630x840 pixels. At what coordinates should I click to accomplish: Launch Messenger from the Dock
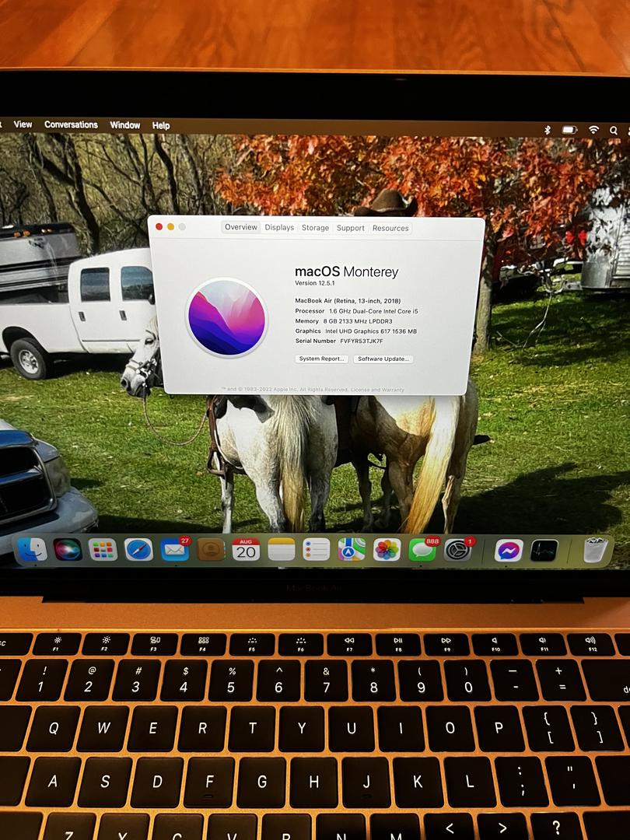pos(509,551)
